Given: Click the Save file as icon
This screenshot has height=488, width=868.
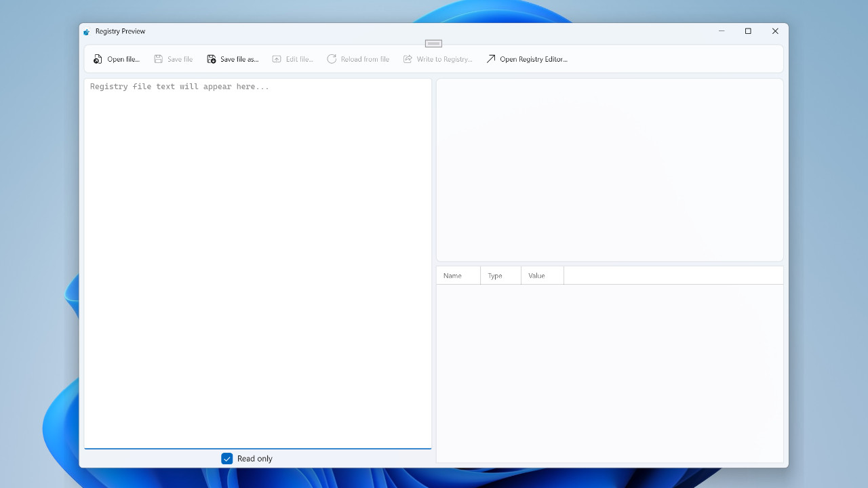Looking at the screenshot, I should (x=212, y=59).
